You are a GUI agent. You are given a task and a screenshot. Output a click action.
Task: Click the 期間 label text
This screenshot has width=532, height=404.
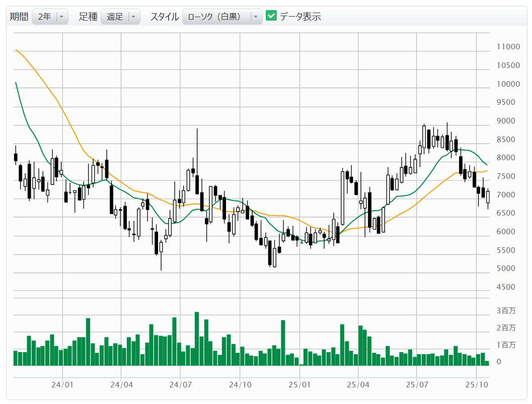click(x=19, y=17)
